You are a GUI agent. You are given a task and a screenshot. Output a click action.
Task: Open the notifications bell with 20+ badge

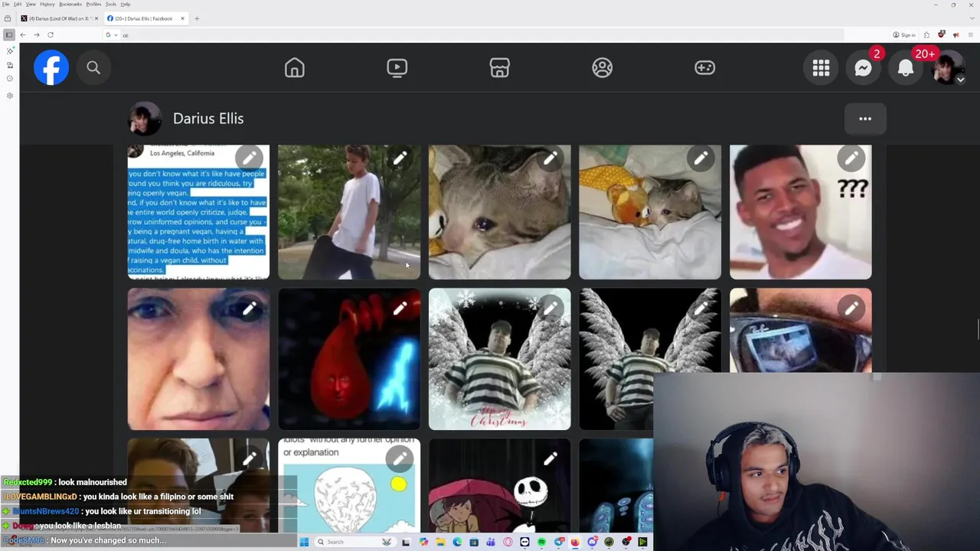point(906,68)
